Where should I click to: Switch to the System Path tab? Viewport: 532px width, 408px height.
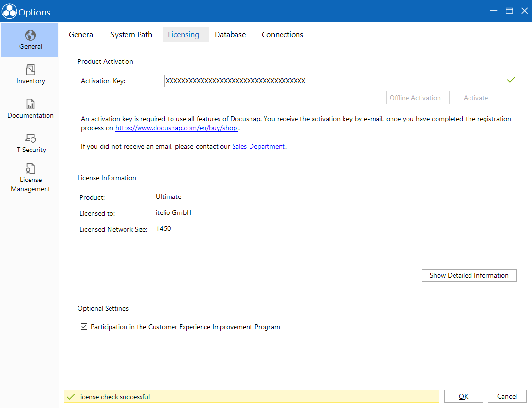131,34
